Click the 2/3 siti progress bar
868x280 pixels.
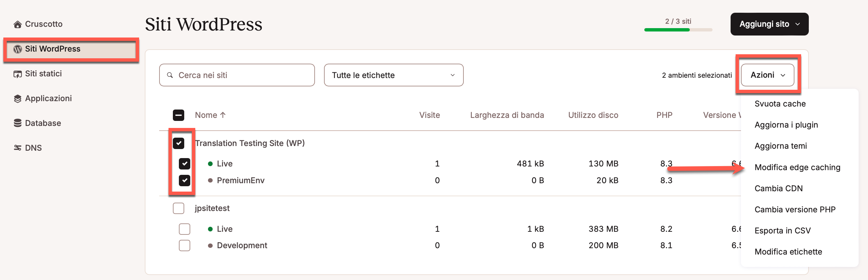tap(678, 30)
